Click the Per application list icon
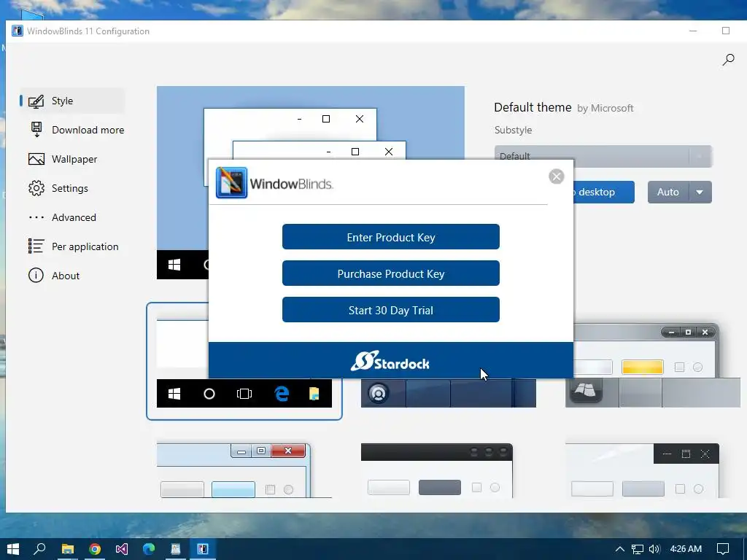The height and width of the screenshot is (560, 747). tap(36, 246)
